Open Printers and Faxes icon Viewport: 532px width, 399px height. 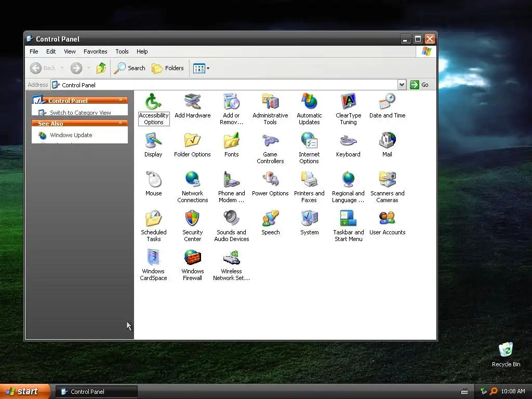click(x=309, y=179)
